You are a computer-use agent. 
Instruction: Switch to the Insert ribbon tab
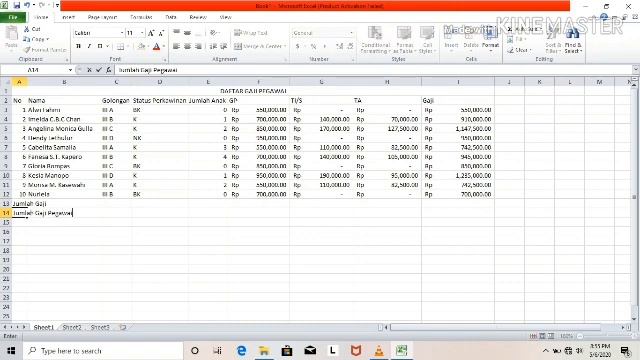pos(69,18)
